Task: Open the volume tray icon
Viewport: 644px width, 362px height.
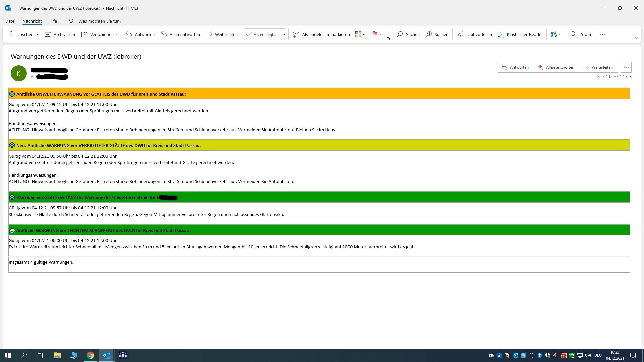Action: click(588, 355)
